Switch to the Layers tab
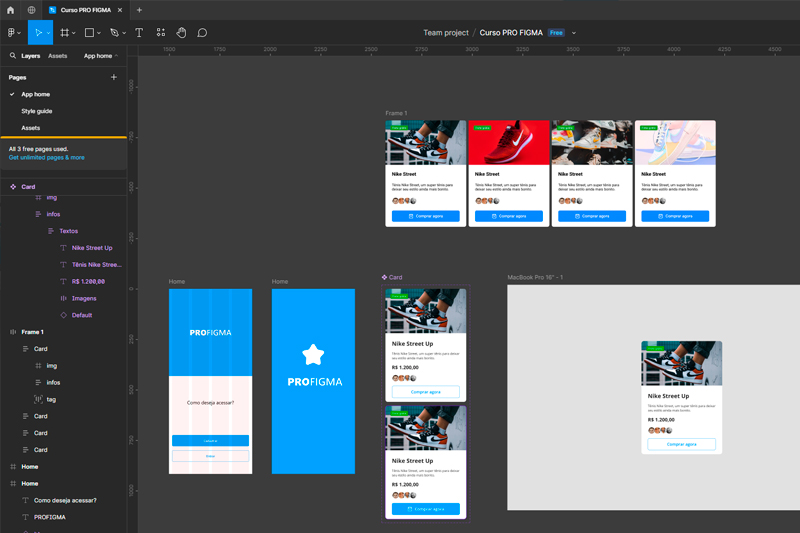Image resolution: width=800 pixels, height=533 pixels. tap(31, 56)
